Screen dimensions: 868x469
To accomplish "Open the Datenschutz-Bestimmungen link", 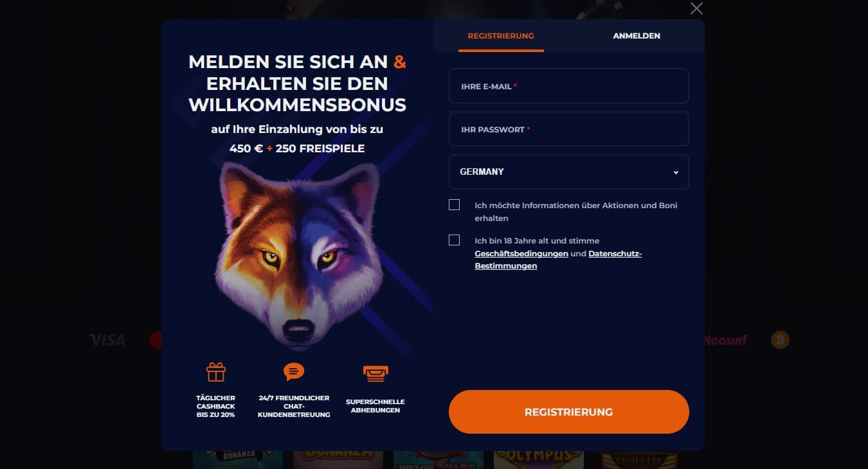I will pos(559,260).
